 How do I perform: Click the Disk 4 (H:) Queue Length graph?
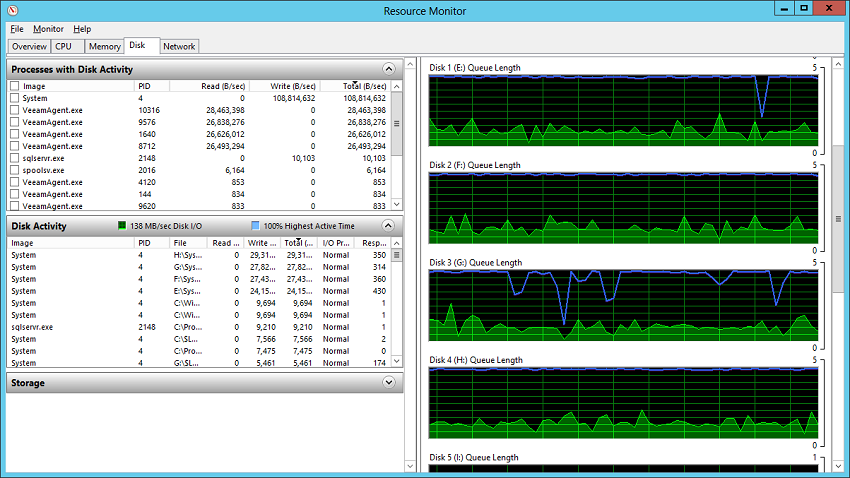(623, 403)
